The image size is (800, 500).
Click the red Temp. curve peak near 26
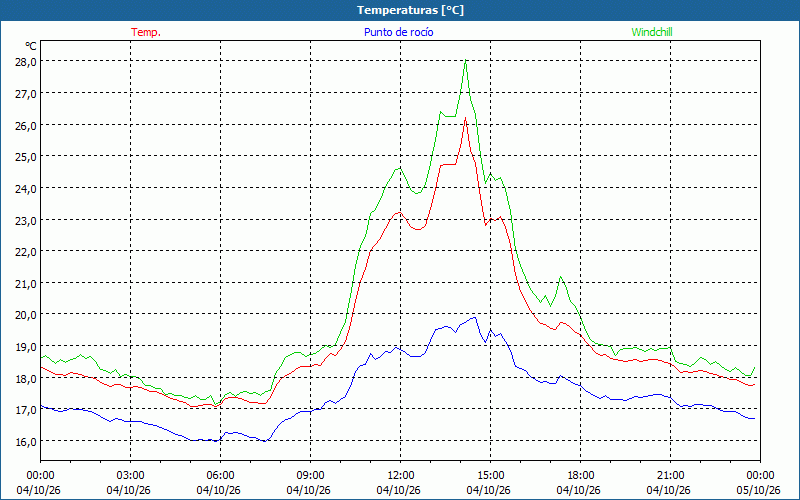click(465, 118)
